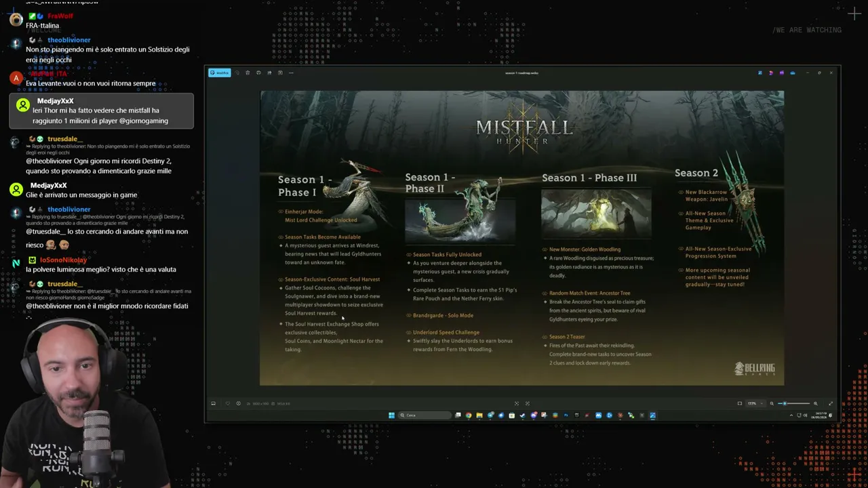Delete the image using the trash icon
868x488 pixels.
[x=248, y=73]
